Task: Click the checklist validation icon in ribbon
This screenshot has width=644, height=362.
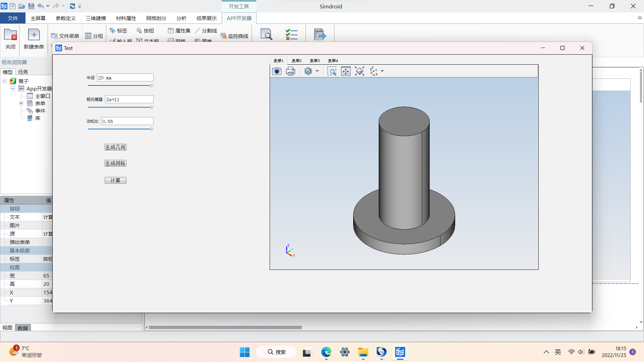Action: tap(291, 34)
